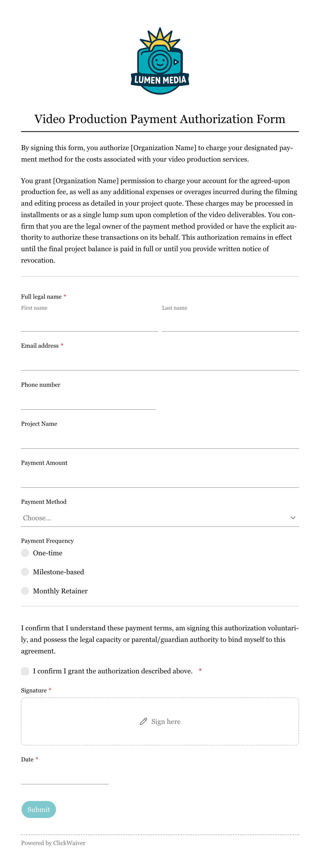This screenshot has height=868, width=320.
Task: Submit the payment authorization form
Action: pyautogui.click(x=39, y=809)
